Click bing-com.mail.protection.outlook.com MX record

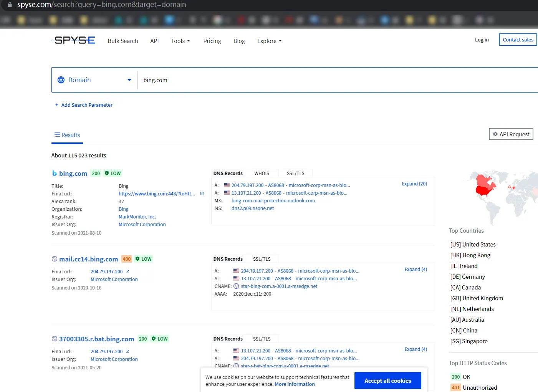273,200
